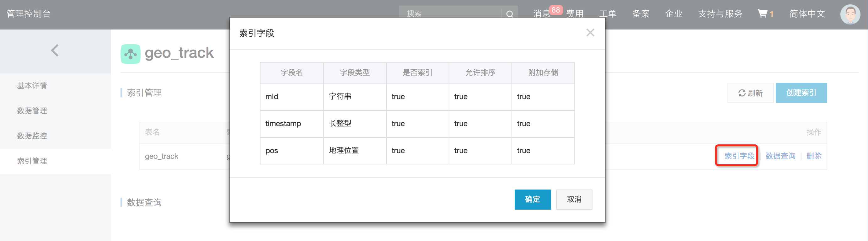Click the 删除 link
The width and height of the screenshot is (868, 241).
[x=814, y=156]
